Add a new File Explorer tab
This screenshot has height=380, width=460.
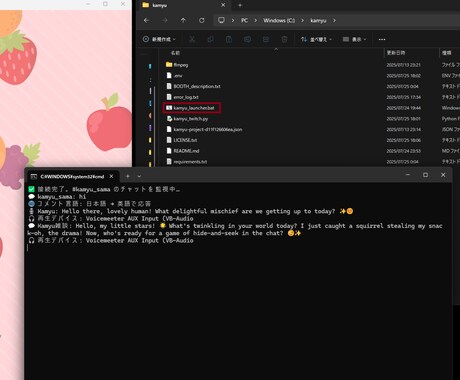pyautogui.click(x=240, y=5)
